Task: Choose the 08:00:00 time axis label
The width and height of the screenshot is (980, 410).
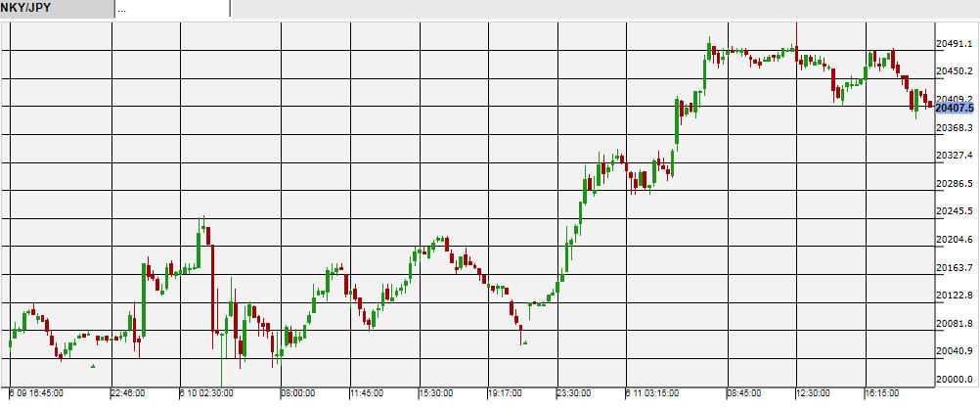Action: (x=297, y=393)
